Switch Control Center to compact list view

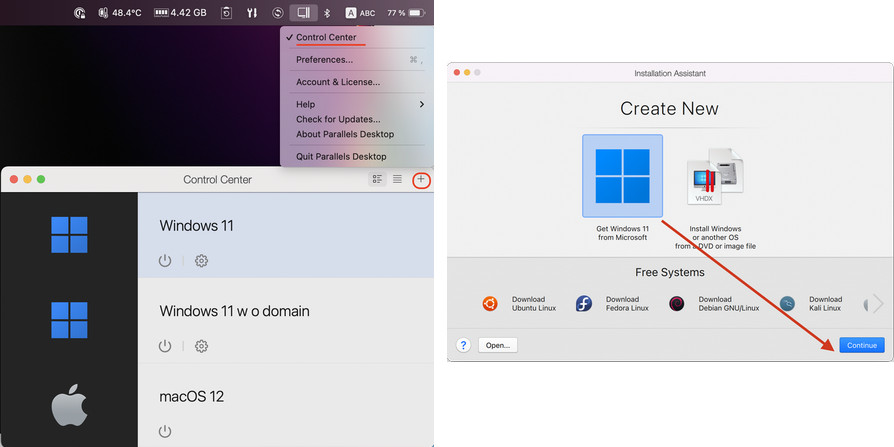[x=397, y=180]
